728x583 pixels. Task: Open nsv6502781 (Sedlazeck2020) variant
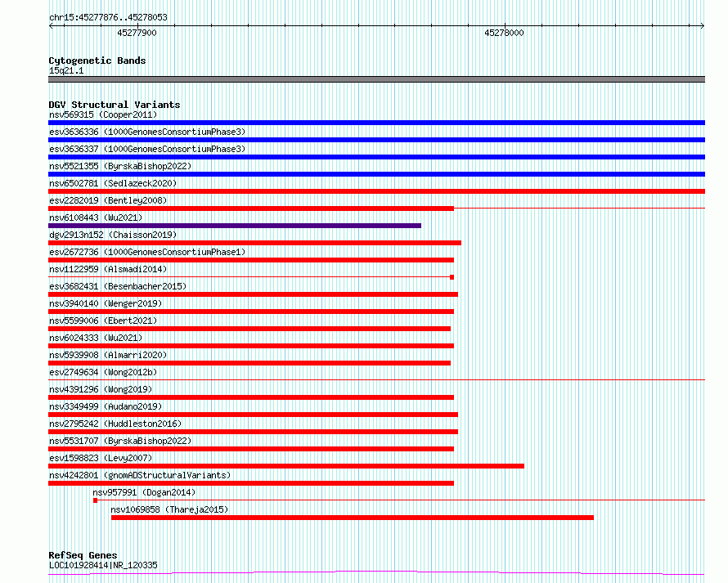tap(113, 183)
